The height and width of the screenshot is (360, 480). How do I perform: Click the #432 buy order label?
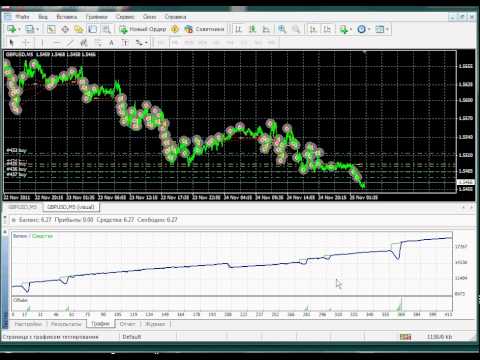click(x=17, y=151)
